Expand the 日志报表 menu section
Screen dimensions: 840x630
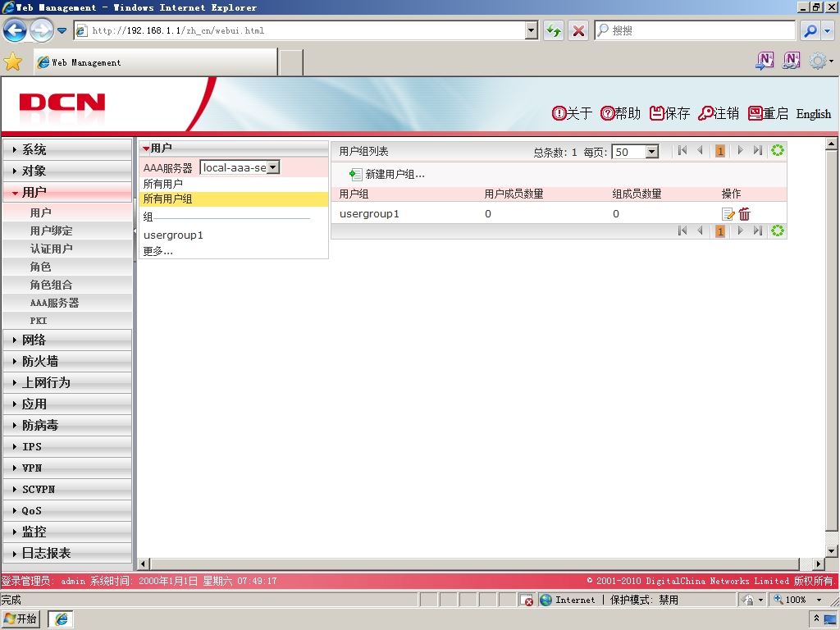67,554
